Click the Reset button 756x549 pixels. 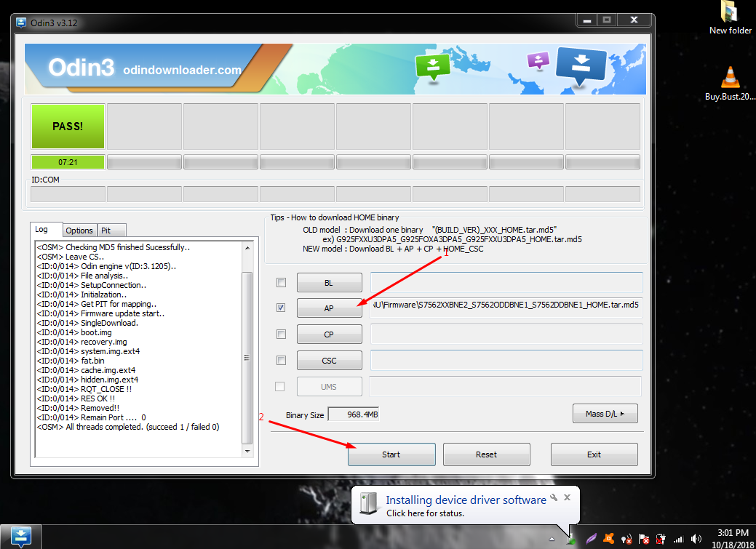pos(487,454)
